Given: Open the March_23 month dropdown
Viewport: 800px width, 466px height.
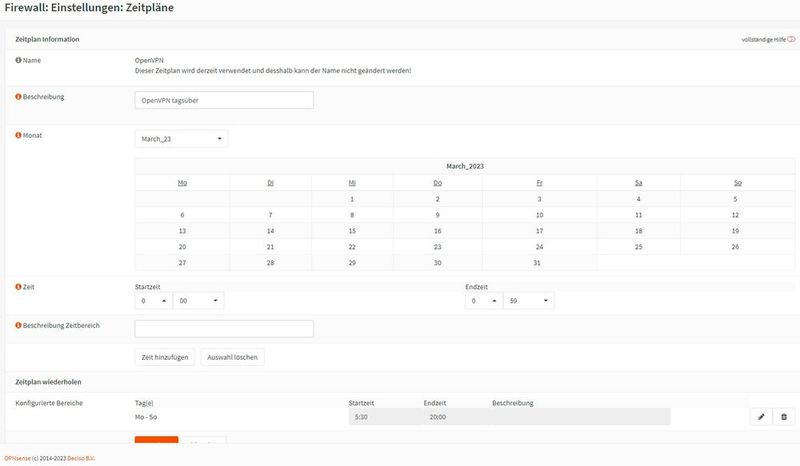Looking at the screenshot, I should tap(181, 139).
